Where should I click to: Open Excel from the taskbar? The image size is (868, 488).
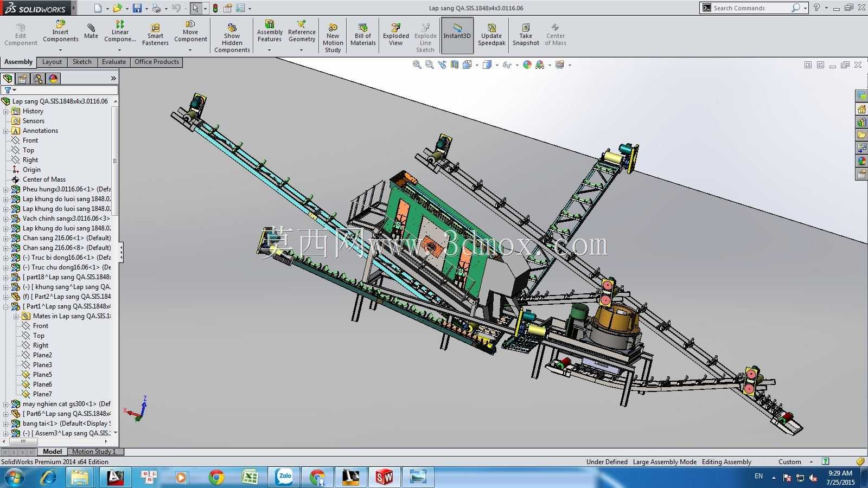[x=250, y=477]
